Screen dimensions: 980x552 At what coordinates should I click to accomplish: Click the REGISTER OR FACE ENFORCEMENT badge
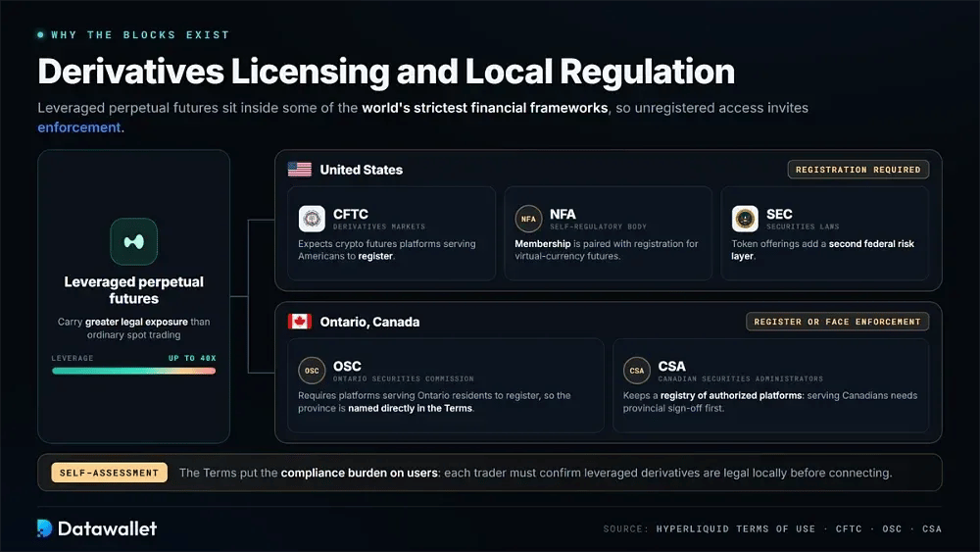click(838, 322)
